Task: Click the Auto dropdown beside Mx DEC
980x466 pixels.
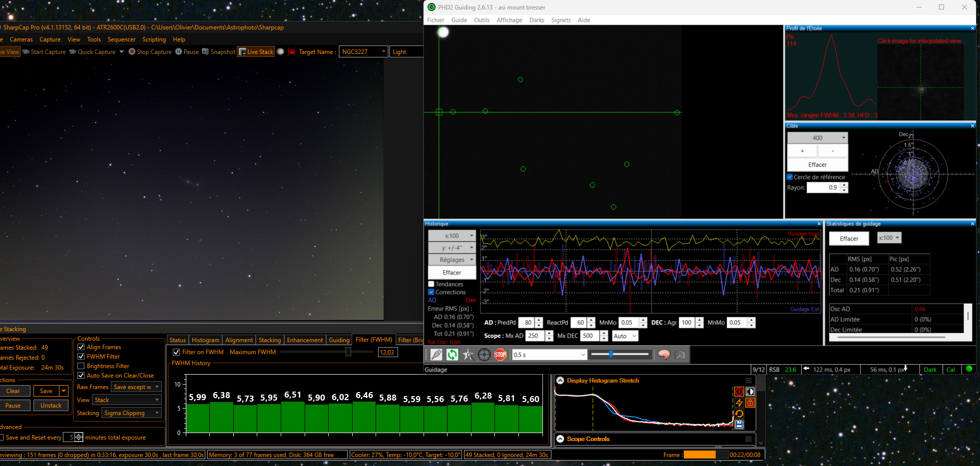Action: (625, 336)
